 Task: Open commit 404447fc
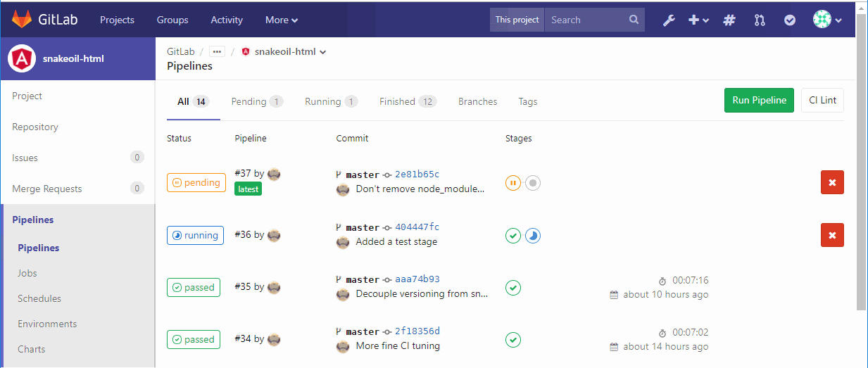(x=417, y=227)
